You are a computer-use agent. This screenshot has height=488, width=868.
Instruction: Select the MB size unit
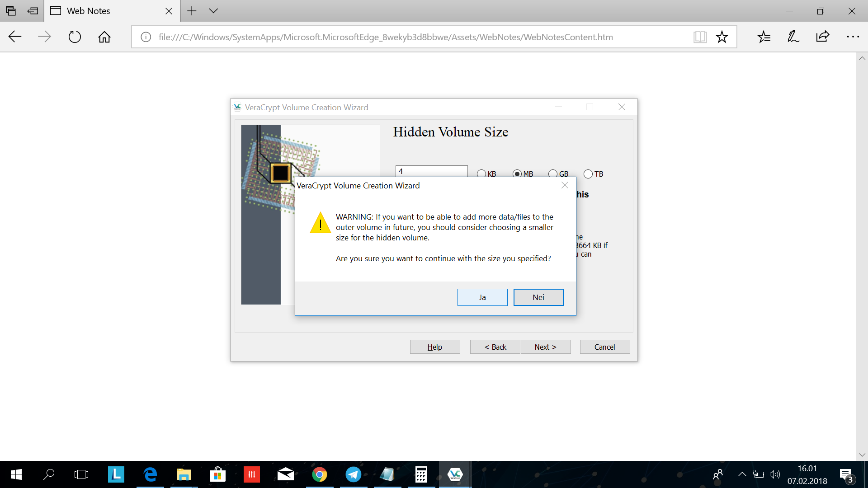tap(523, 174)
